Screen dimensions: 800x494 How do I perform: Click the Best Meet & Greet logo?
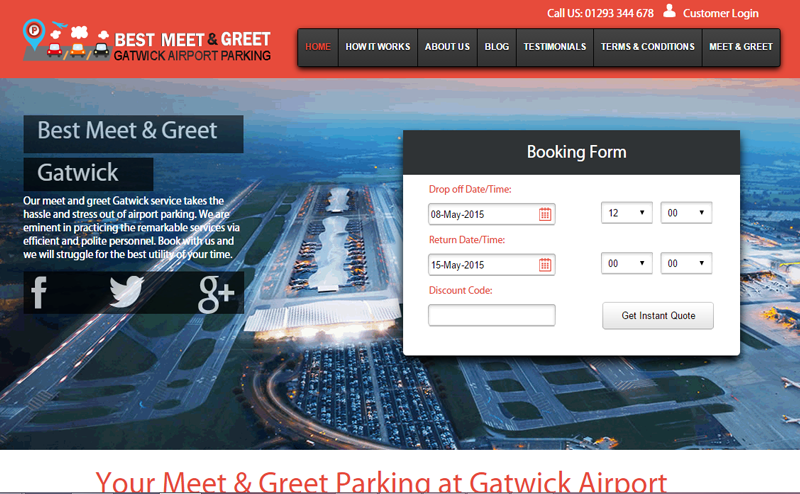tap(146, 41)
